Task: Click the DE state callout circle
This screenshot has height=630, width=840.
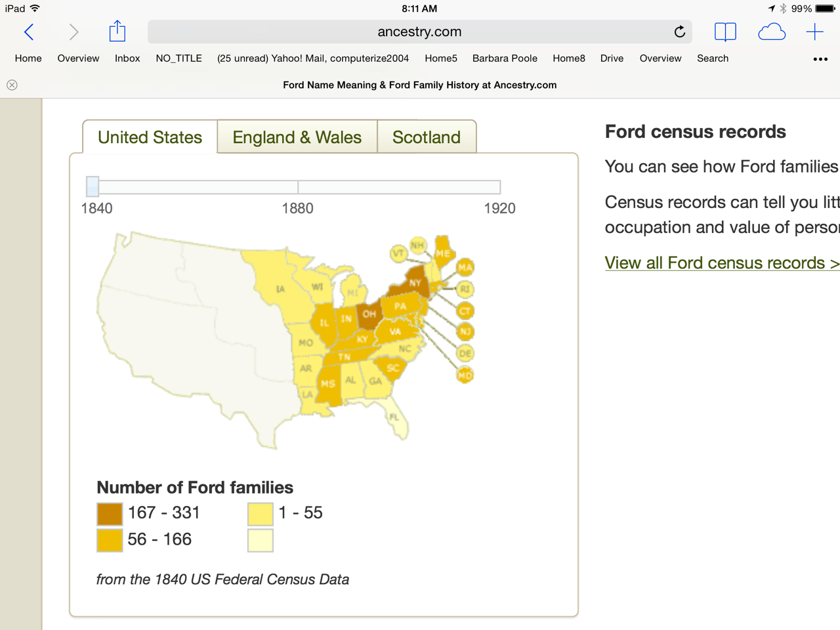Action: [465, 353]
